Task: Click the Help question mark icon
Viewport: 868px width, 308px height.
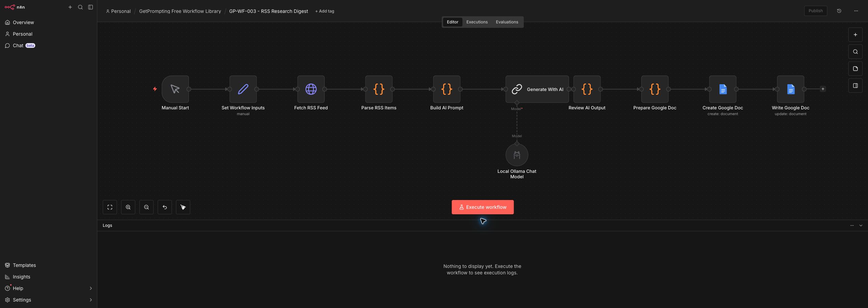Action: 7,288
